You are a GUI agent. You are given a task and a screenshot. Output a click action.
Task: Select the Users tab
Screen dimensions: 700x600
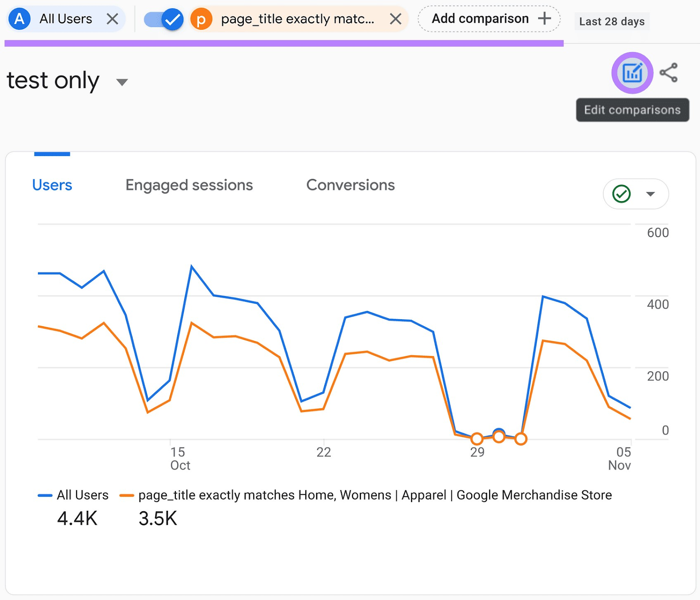52,185
